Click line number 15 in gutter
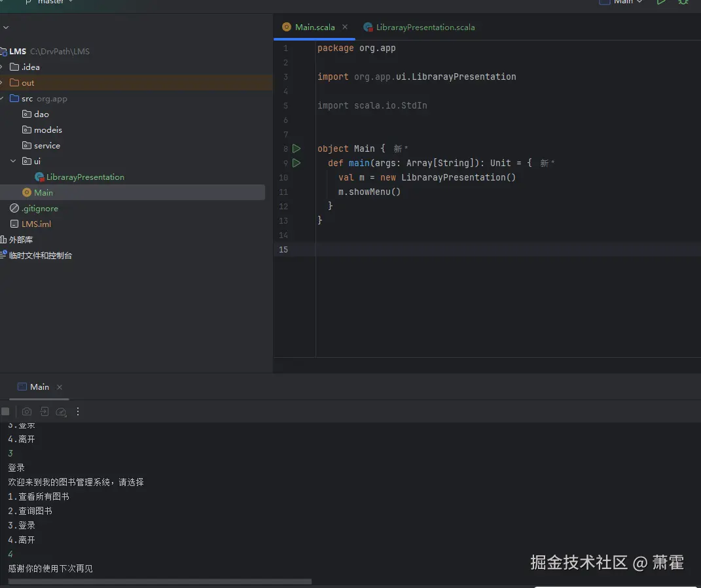 pyautogui.click(x=283, y=249)
